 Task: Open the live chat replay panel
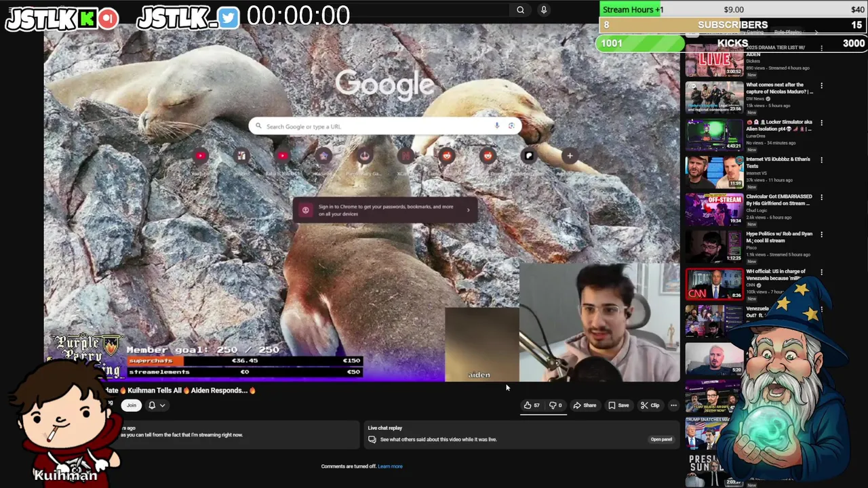click(661, 439)
